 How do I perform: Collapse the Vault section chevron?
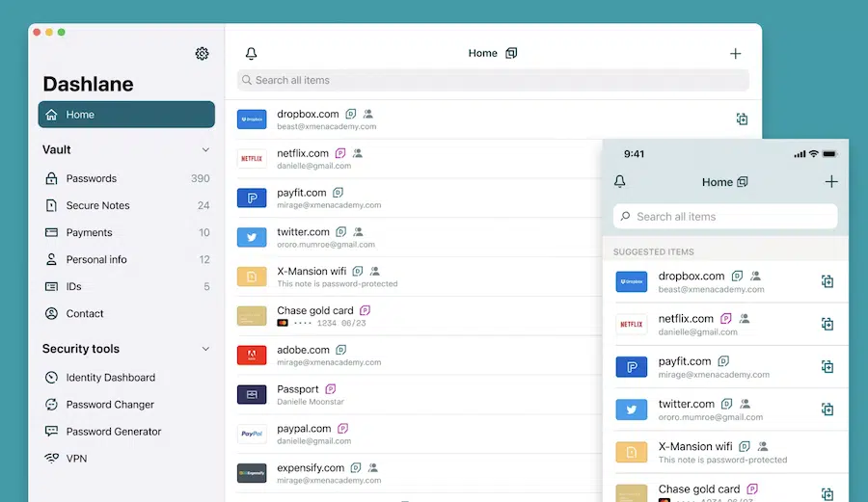pos(205,150)
